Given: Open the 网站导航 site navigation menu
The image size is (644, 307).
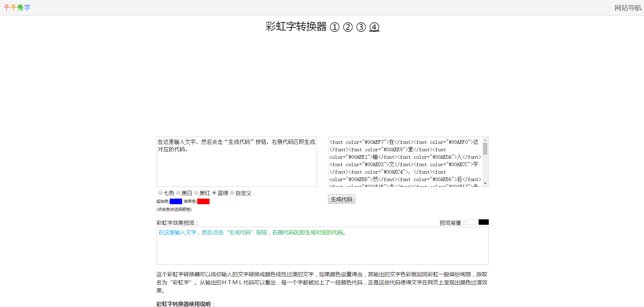Looking at the screenshot, I should point(628,8).
